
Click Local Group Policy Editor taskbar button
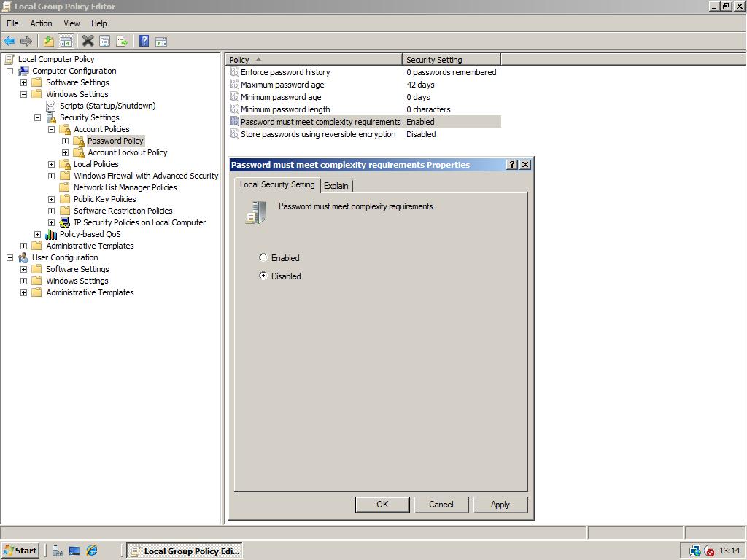click(185, 551)
